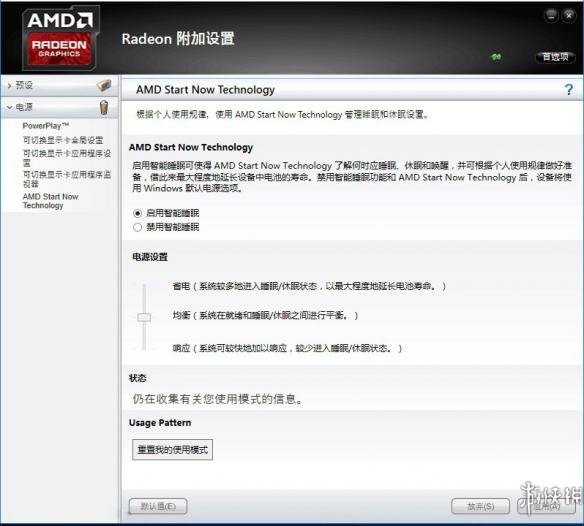Select AMD Start Now Technology sidebar item
Screen dimensions: 584x526
point(51,201)
